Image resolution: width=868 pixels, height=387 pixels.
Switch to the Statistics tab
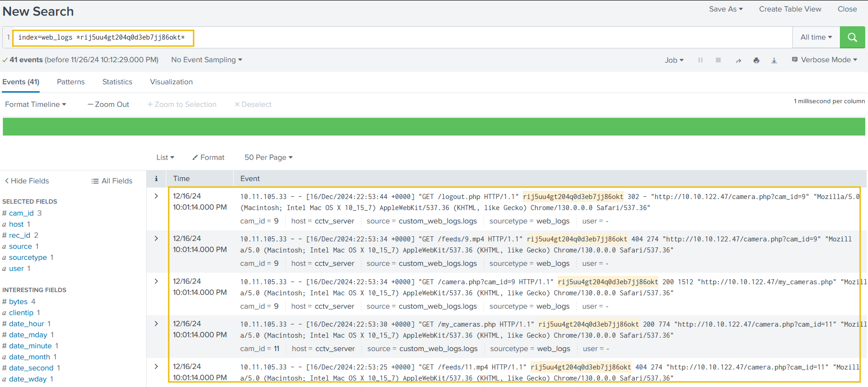117,82
